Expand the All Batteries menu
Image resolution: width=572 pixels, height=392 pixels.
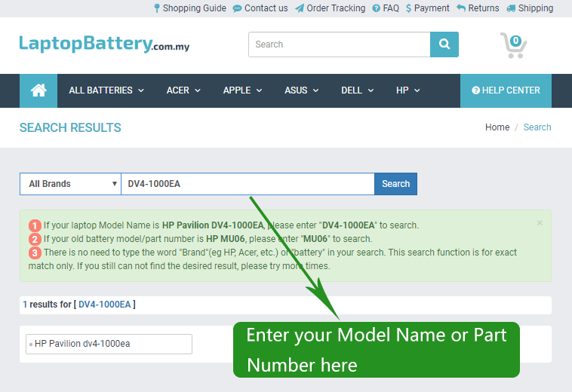(x=106, y=90)
